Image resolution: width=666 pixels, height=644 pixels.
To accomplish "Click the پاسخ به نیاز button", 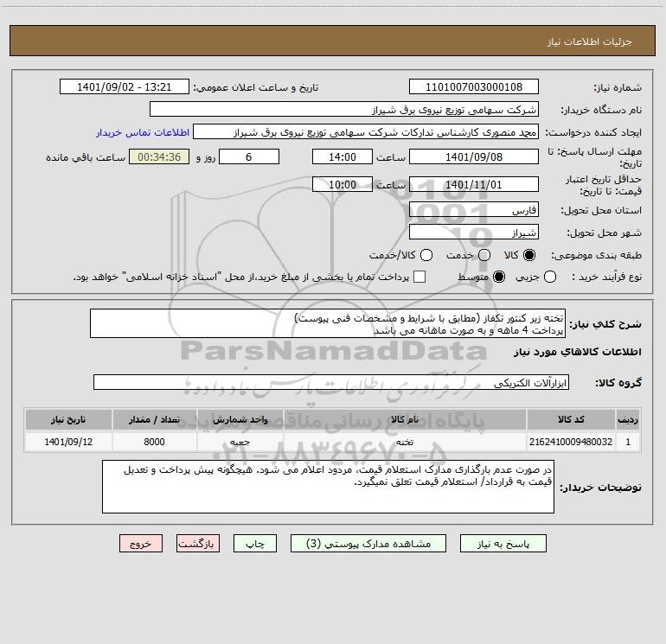I will coord(503,544).
